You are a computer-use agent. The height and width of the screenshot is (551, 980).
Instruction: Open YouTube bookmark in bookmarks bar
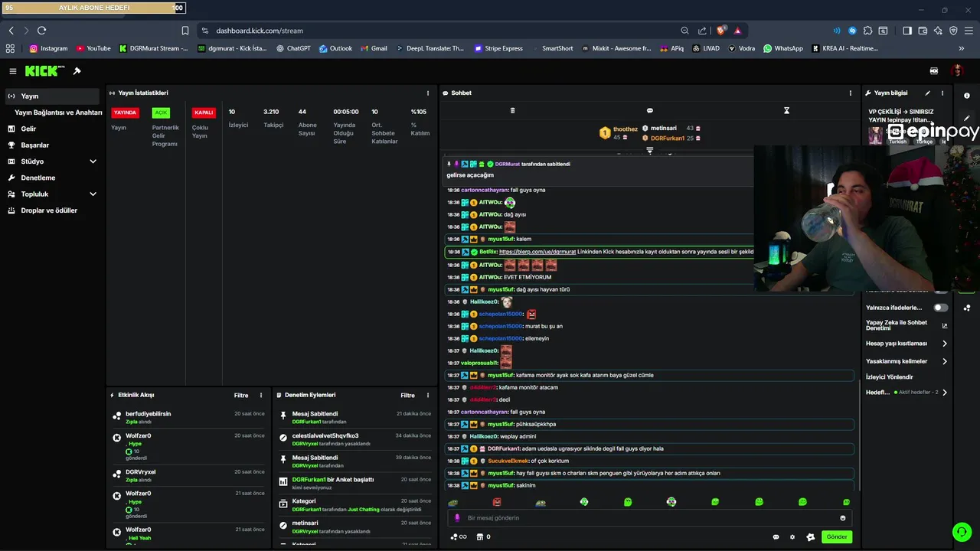[x=93, y=48]
